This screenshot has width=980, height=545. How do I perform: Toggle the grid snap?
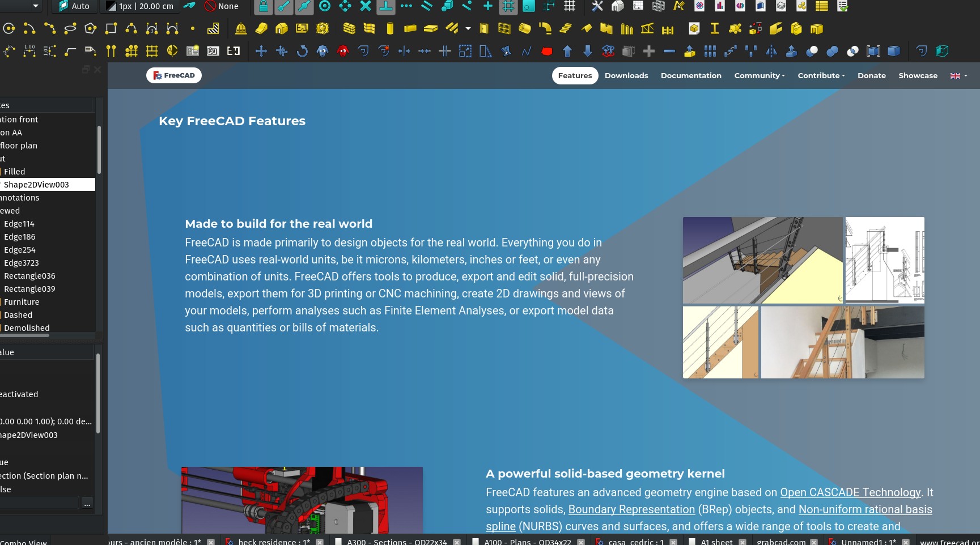pyautogui.click(x=508, y=7)
